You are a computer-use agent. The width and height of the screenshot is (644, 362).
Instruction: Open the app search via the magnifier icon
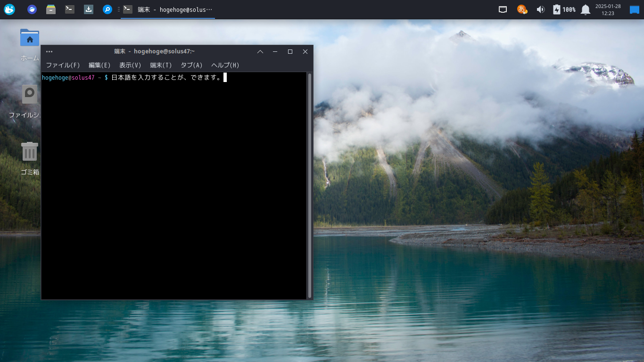tap(107, 9)
